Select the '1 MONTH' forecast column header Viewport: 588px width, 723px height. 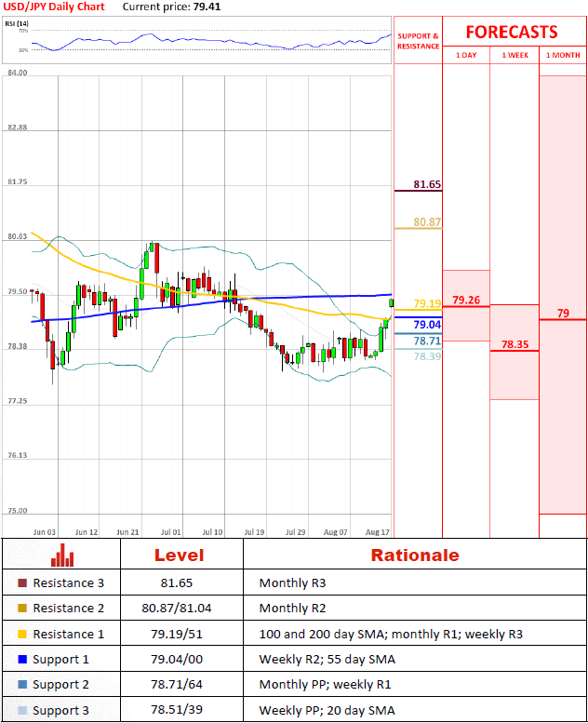(x=563, y=55)
